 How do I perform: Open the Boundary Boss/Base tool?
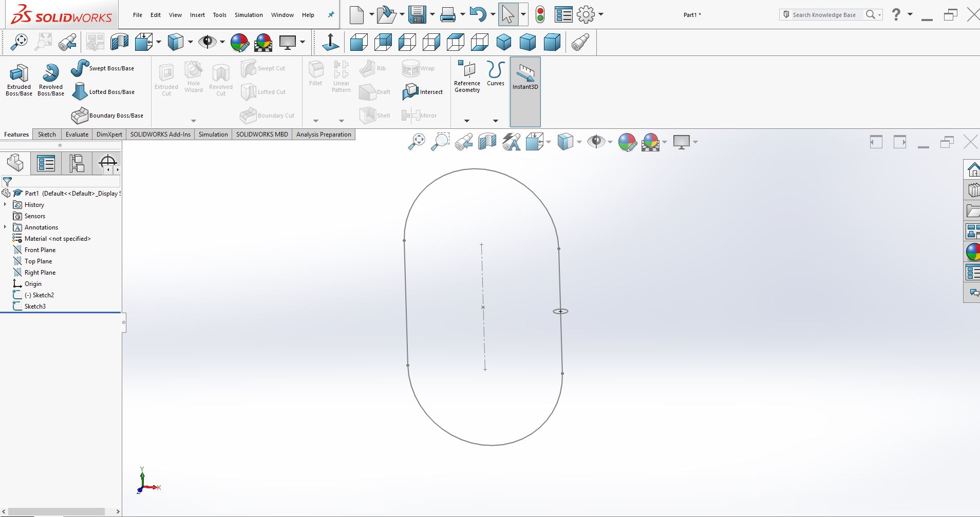pos(107,116)
